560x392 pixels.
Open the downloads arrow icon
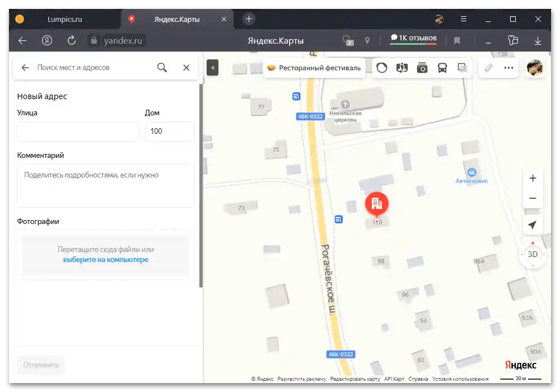538,41
